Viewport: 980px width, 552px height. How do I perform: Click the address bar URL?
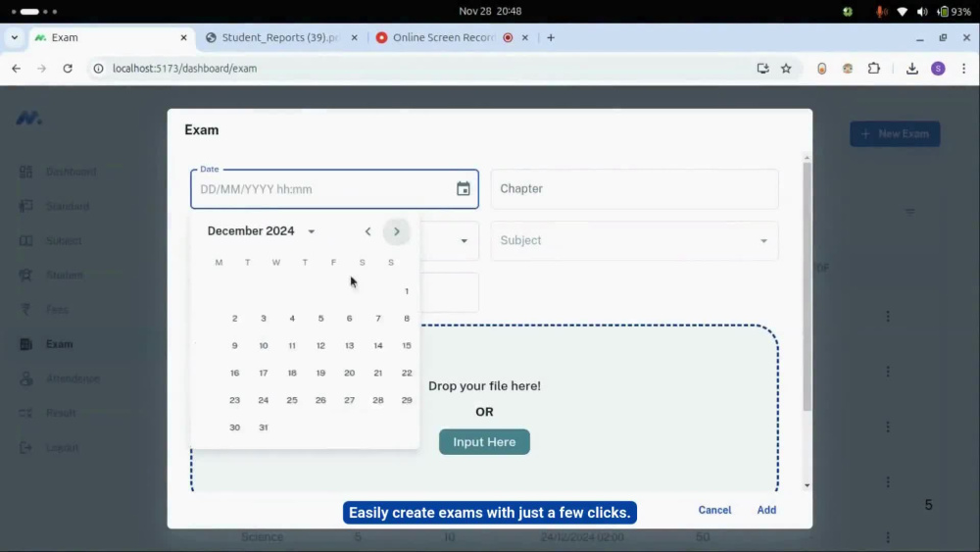point(185,69)
